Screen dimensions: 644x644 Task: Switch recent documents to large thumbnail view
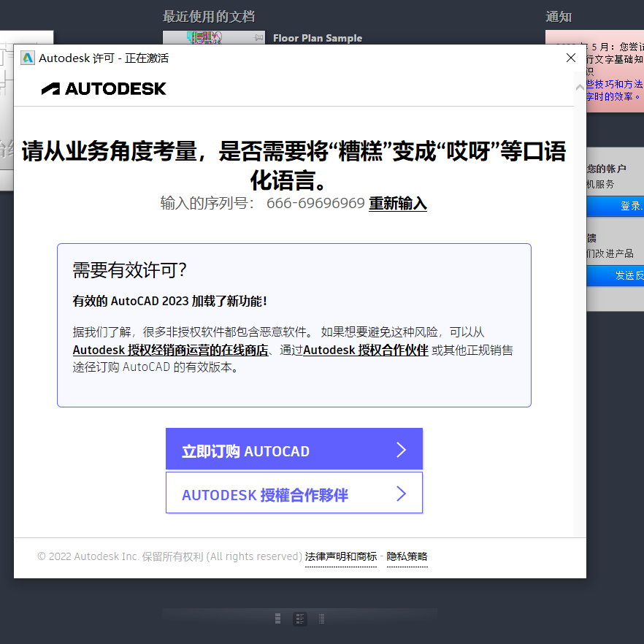pos(278,618)
